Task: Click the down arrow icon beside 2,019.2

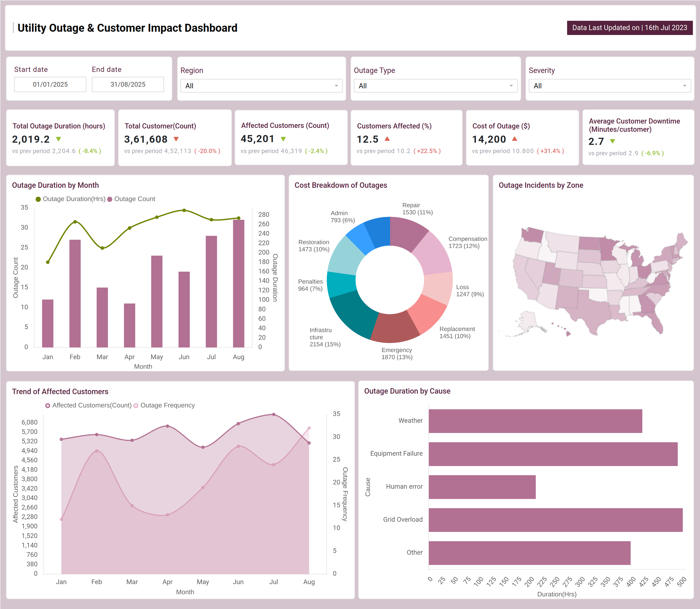Action: click(x=59, y=139)
